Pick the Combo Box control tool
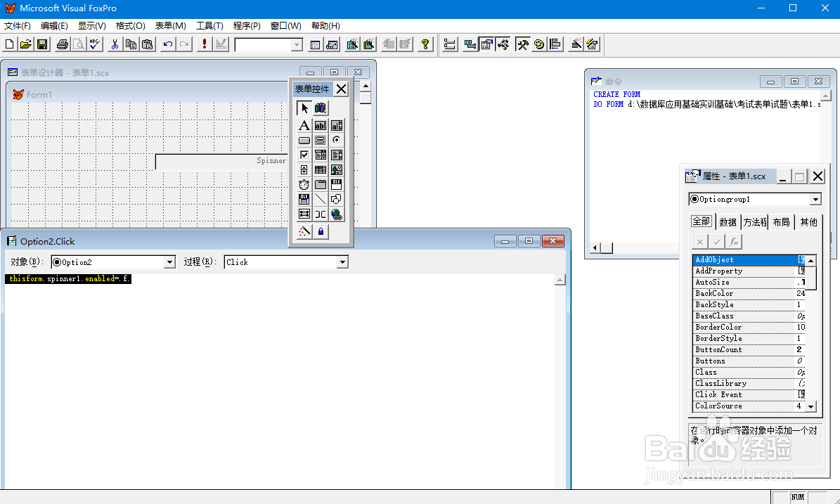This screenshot has width=840, height=504. pyautogui.click(x=321, y=155)
